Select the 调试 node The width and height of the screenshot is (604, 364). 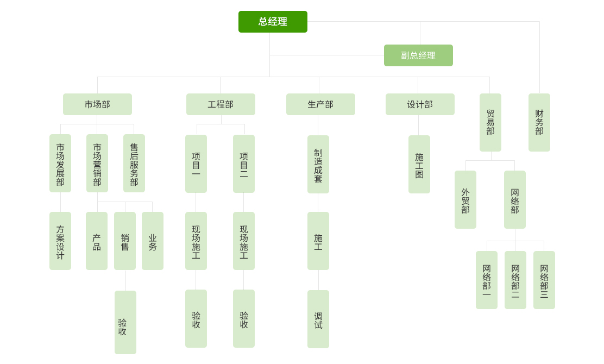coord(318,319)
